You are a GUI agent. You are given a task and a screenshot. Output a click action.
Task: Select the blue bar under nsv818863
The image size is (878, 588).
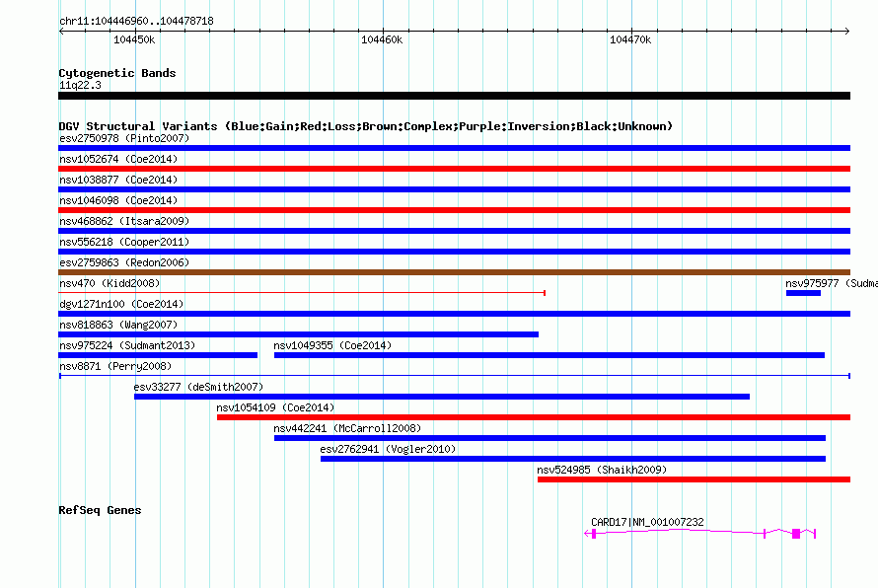coord(299,334)
